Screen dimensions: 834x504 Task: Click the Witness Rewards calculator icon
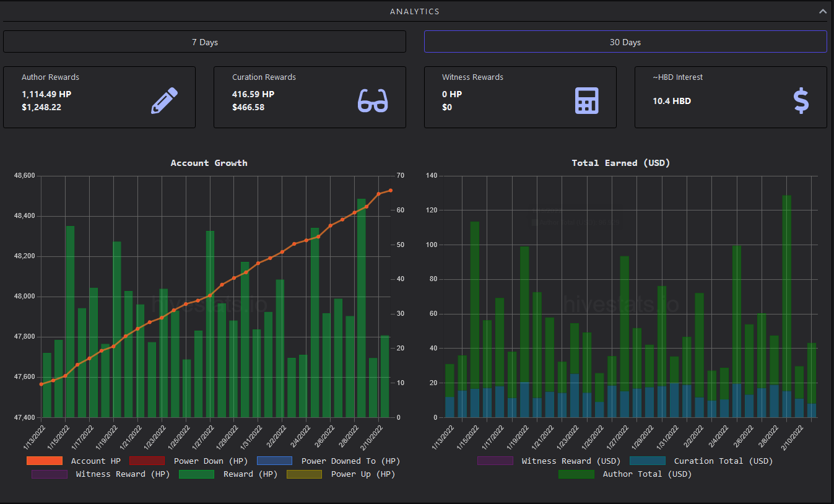click(x=586, y=100)
